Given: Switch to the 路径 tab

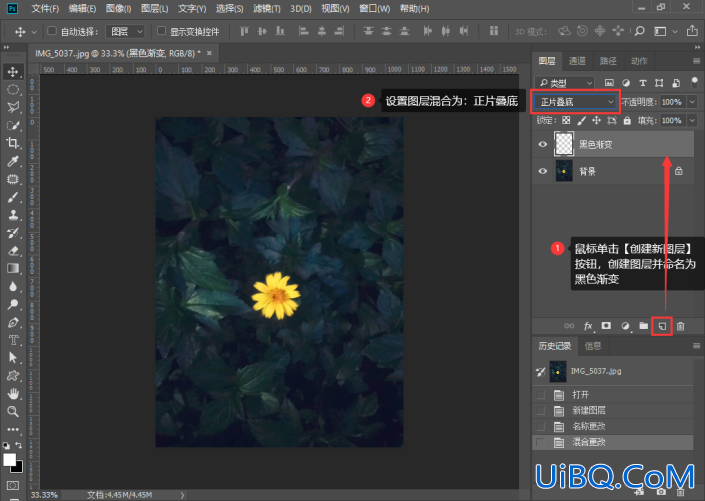Looking at the screenshot, I should click(608, 61).
